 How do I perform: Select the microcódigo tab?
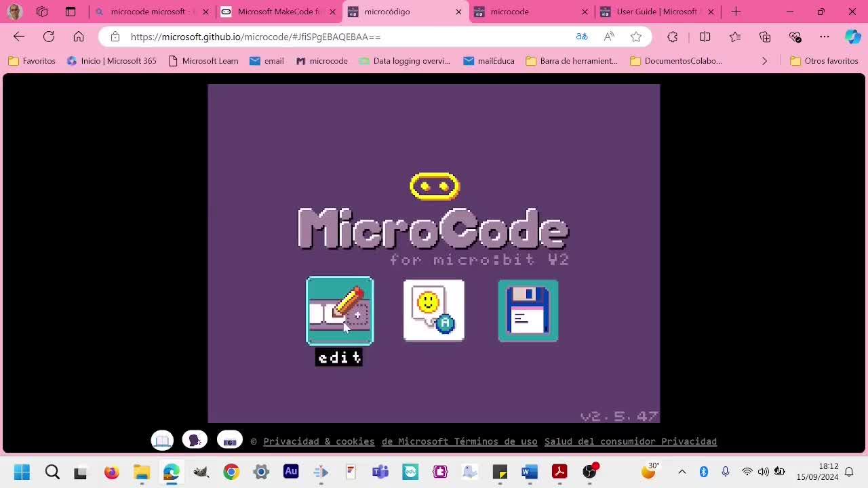click(x=405, y=12)
